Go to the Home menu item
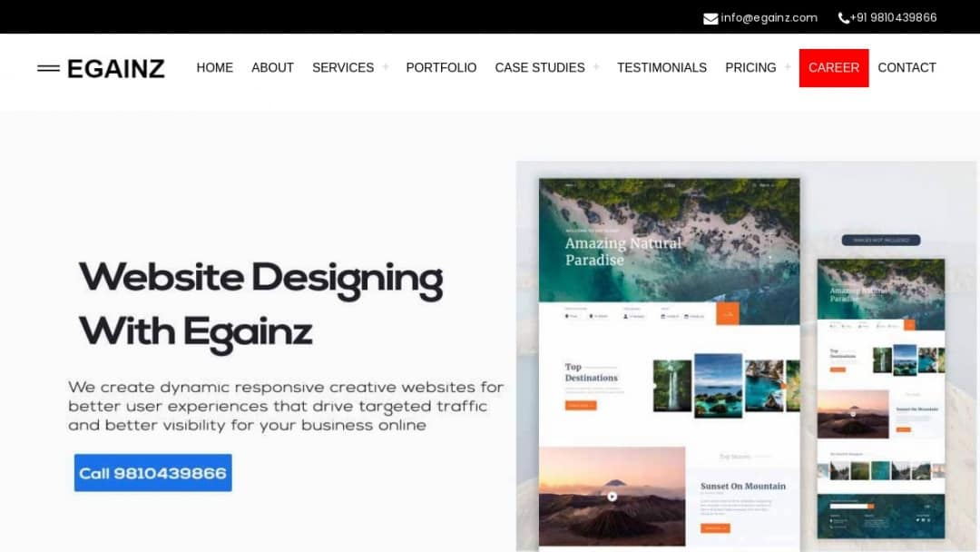The height and width of the screenshot is (552, 980). coord(214,67)
